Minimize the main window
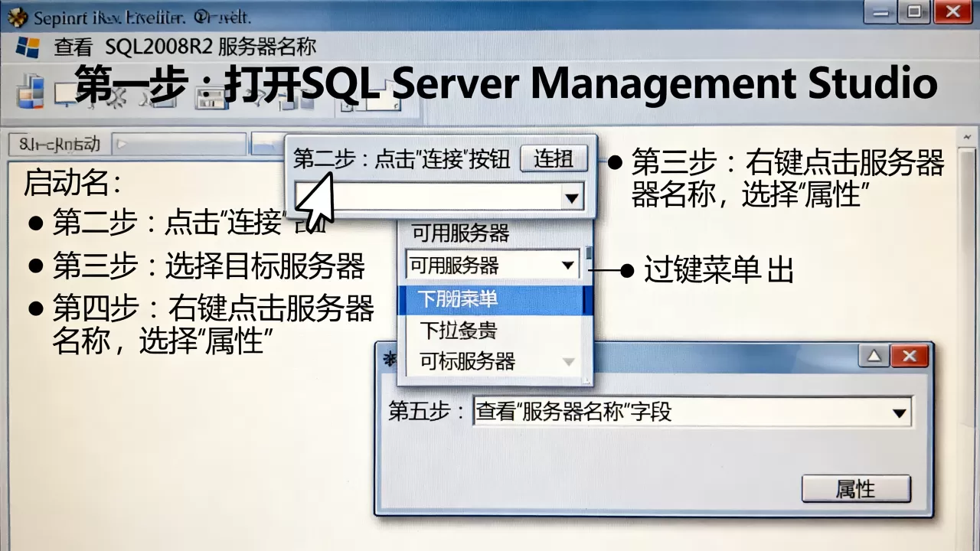The height and width of the screenshot is (551, 980). tap(880, 11)
